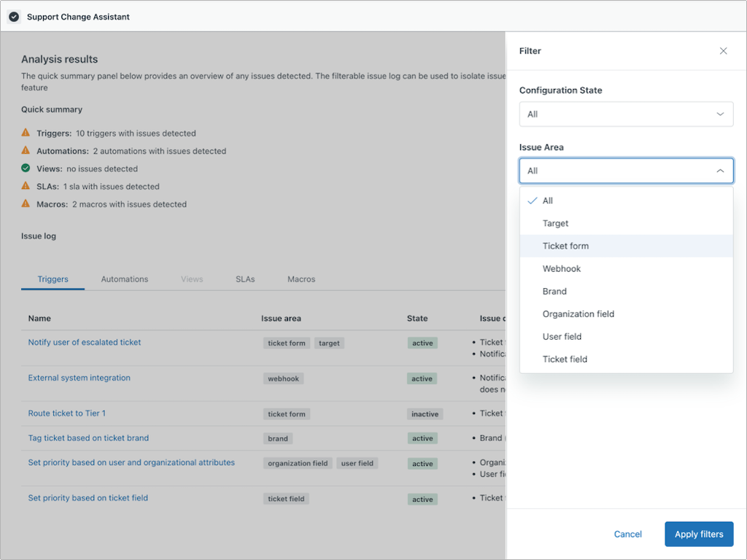Cancel the filter panel
Screen dimensions: 747x560
(627, 534)
